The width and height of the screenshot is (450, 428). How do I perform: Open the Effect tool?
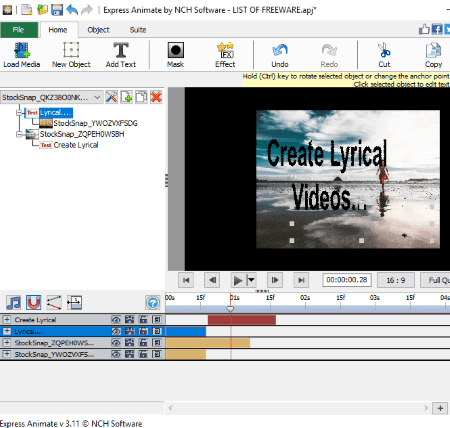tap(225, 55)
